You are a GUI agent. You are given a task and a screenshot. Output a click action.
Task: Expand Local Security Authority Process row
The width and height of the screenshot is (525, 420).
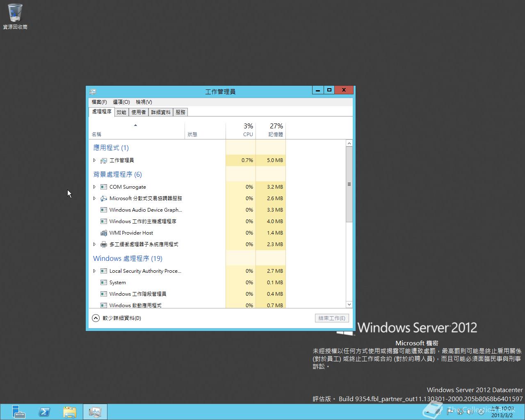(x=94, y=271)
